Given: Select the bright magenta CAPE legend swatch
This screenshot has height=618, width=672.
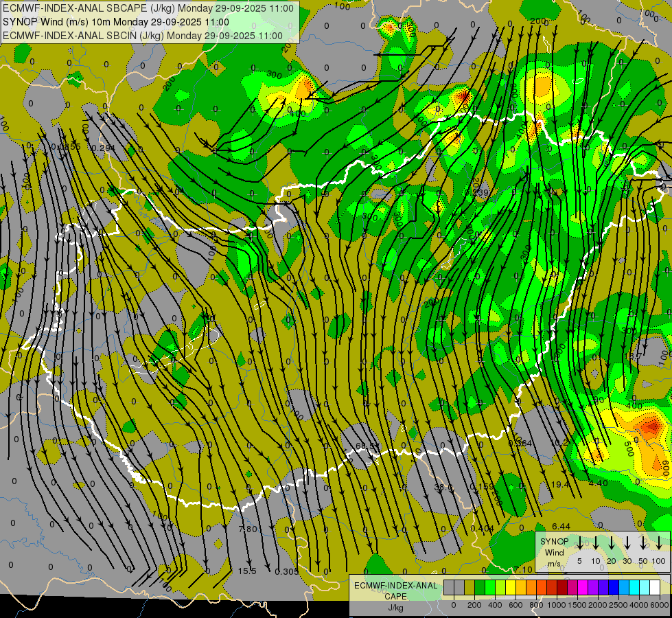Looking at the screenshot, I should point(583,588).
